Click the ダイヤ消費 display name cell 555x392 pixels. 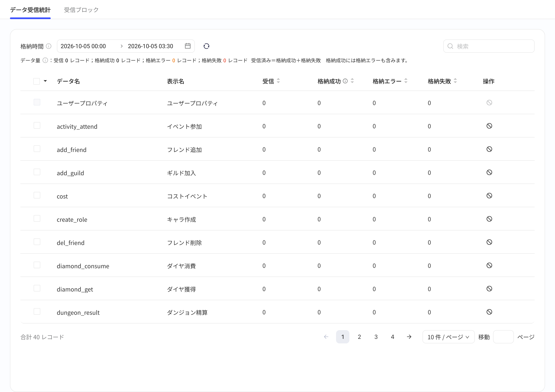(x=181, y=266)
